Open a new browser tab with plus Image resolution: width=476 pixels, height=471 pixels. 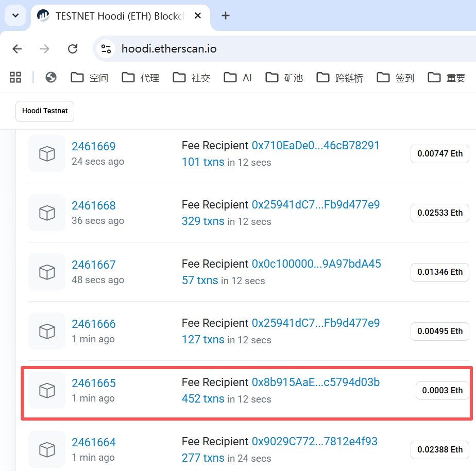226,15
